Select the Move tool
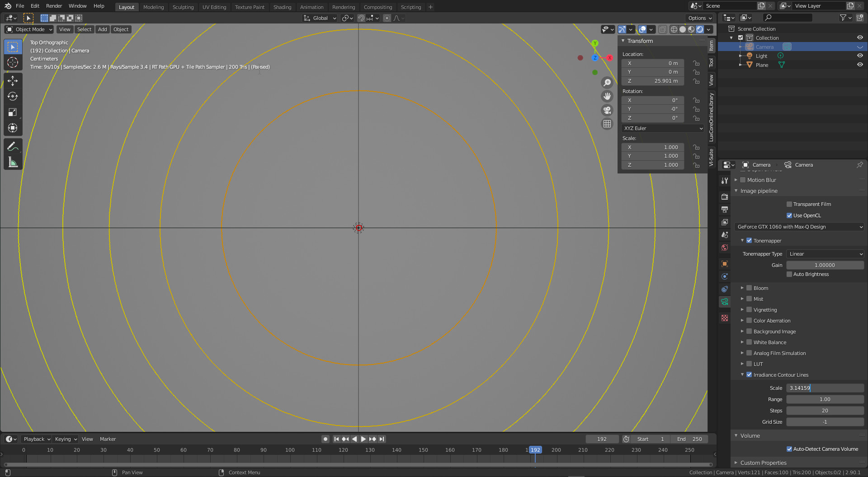The width and height of the screenshot is (868, 477). point(13,81)
